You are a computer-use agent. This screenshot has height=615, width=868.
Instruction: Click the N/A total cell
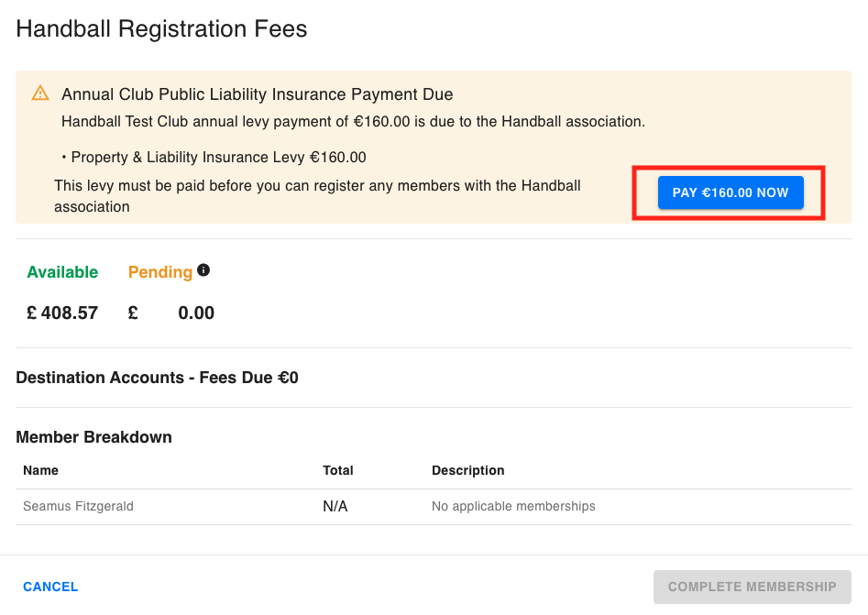point(335,507)
